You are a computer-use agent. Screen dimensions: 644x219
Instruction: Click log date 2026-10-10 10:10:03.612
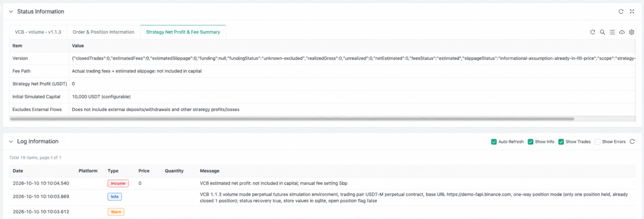click(x=41, y=212)
